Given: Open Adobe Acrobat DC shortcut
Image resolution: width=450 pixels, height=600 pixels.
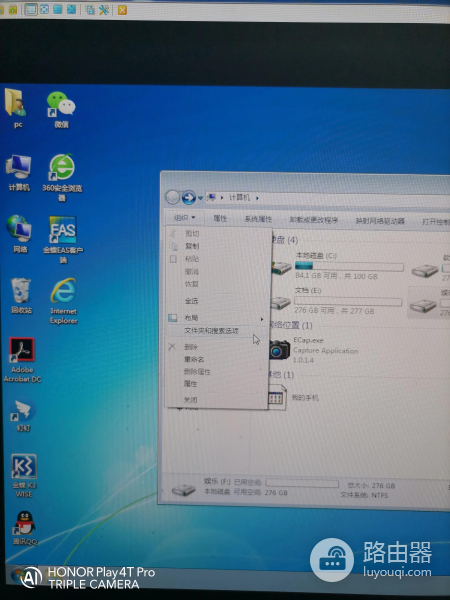Looking at the screenshot, I should tap(22, 359).
